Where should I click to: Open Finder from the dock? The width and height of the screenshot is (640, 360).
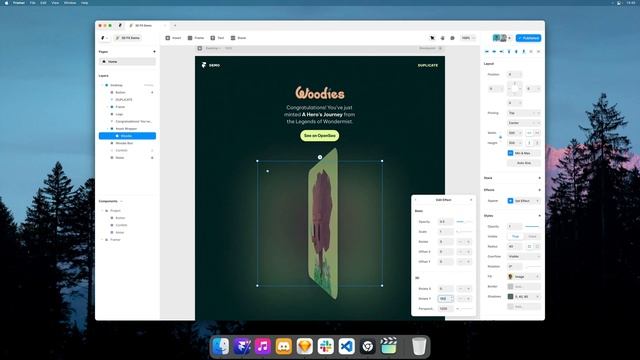(x=221, y=347)
